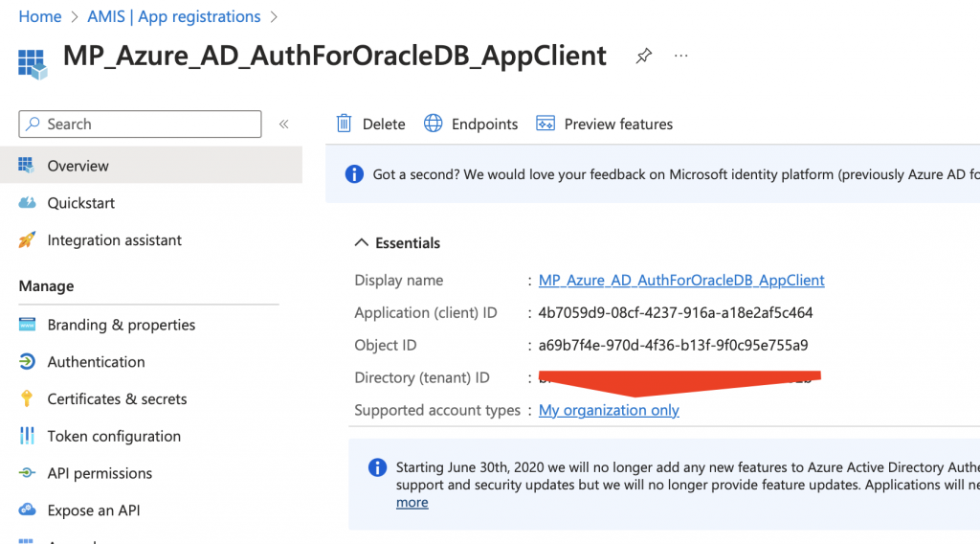
Task: Collapse the Essentials section
Action: click(x=362, y=243)
